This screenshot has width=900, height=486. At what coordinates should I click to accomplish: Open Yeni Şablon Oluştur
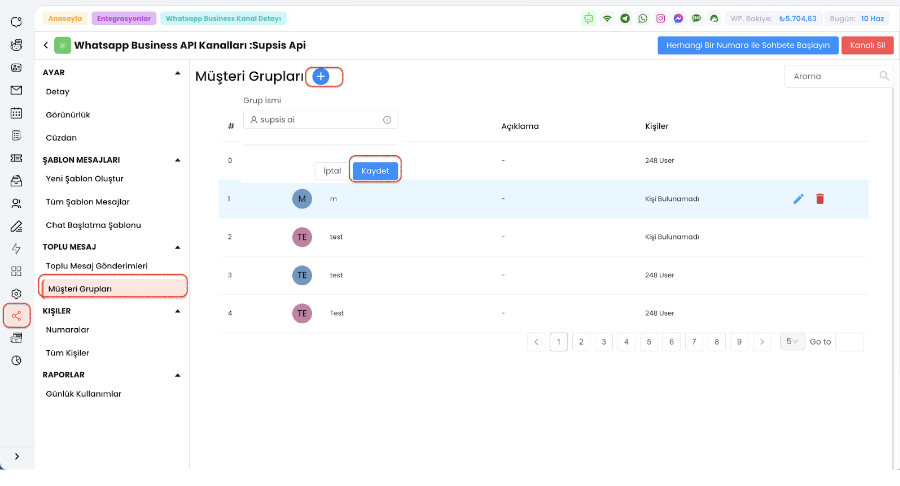point(84,178)
